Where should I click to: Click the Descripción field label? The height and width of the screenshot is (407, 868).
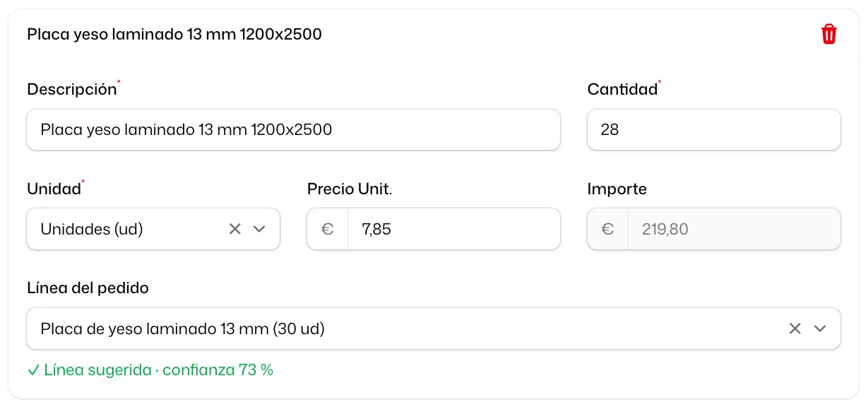coord(72,90)
